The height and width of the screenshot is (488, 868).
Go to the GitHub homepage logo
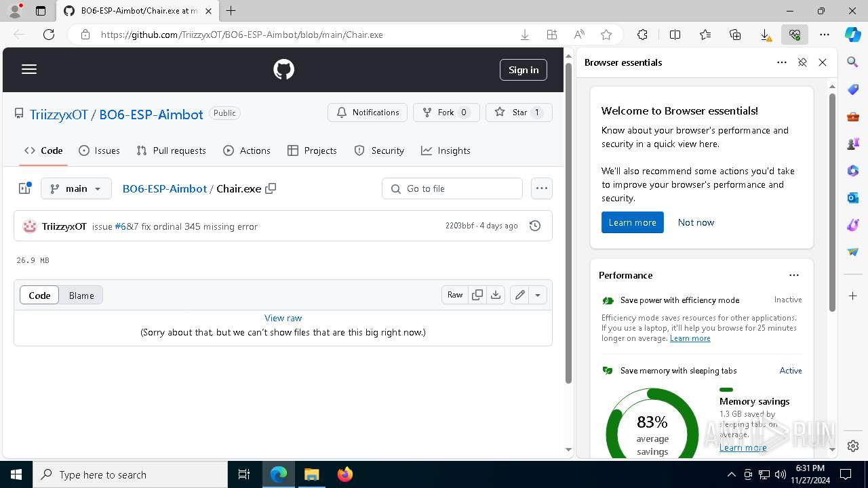tap(283, 69)
